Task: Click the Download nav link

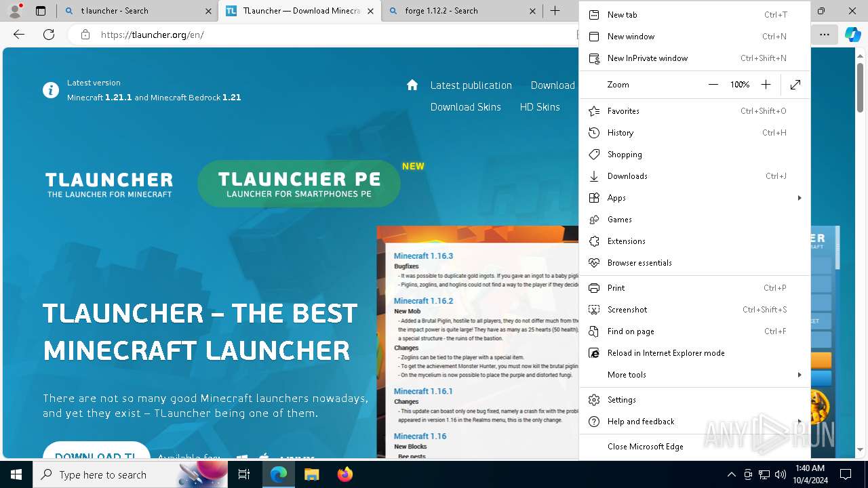Action: (553, 85)
